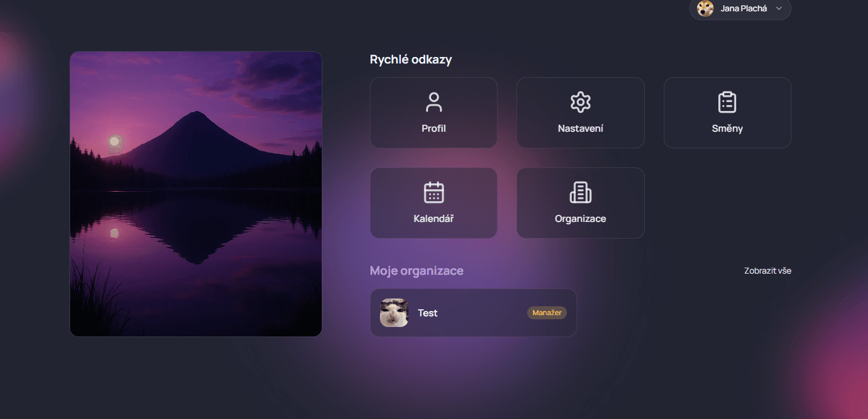Image resolution: width=868 pixels, height=419 pixels.
Task: Click the Nastavení quick link card
Action: coord(580,112)
